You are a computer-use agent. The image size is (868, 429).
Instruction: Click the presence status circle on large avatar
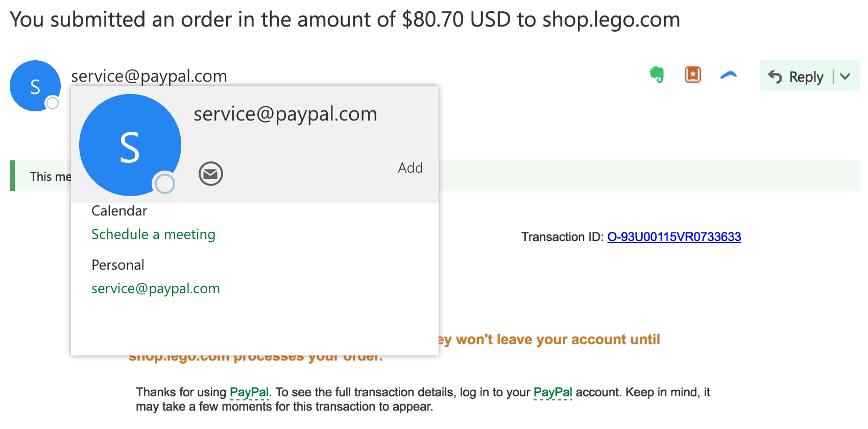click(x=165, y=183)
